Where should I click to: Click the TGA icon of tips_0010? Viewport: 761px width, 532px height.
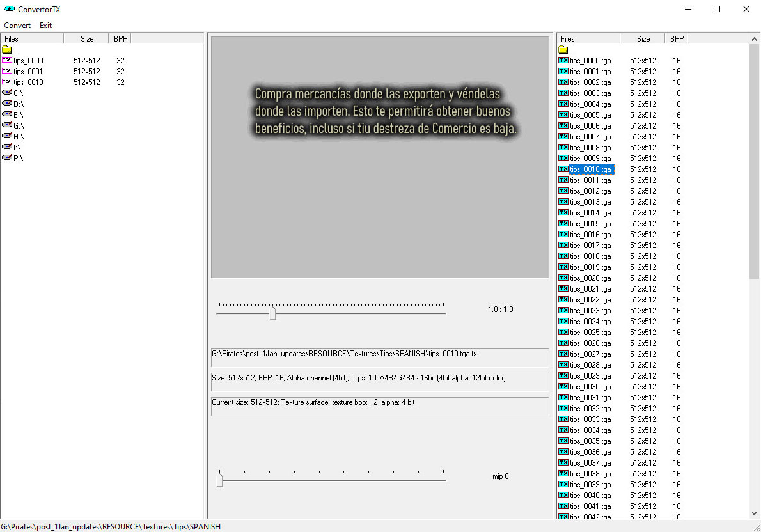point(7,82)
